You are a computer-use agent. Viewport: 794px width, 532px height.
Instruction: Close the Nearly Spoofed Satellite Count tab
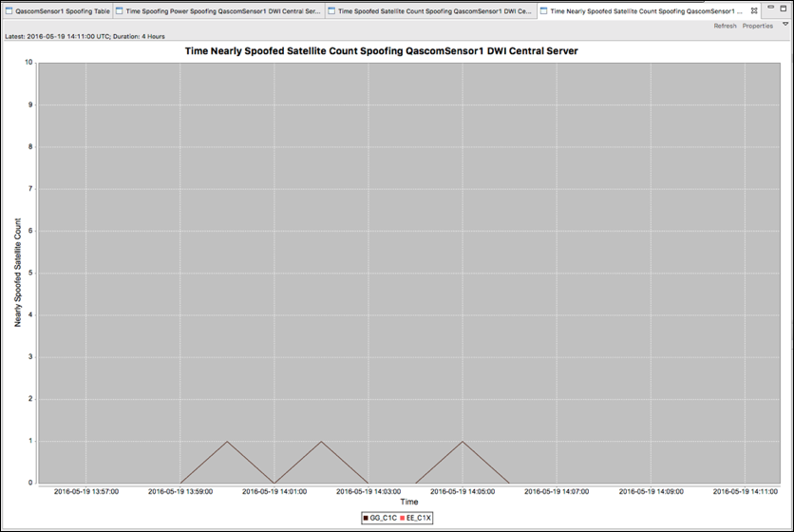pyautogui.click(x=754, y=11)
